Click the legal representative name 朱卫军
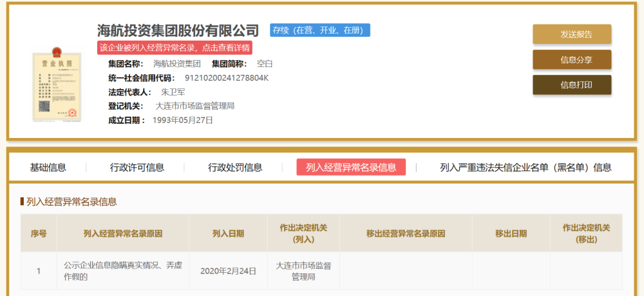644x296 pixels. tap(173, 92)
